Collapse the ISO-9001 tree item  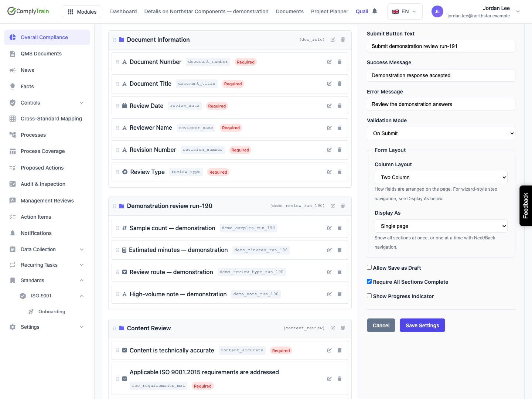[52, 296]
